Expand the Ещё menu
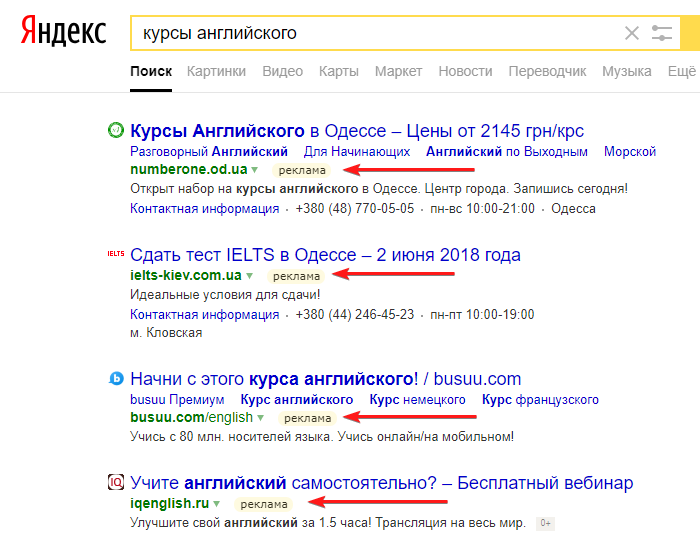This screenshot has width=700, height=550. pos(682,71)
